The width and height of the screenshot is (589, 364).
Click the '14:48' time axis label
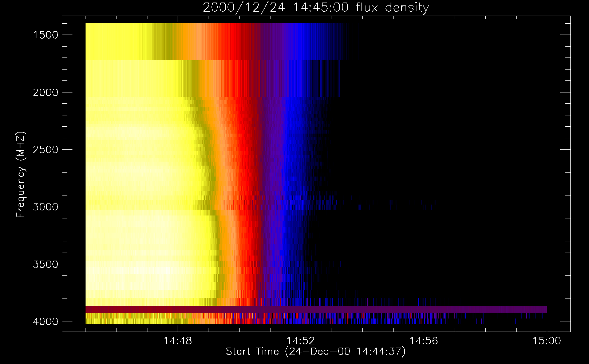178,341
